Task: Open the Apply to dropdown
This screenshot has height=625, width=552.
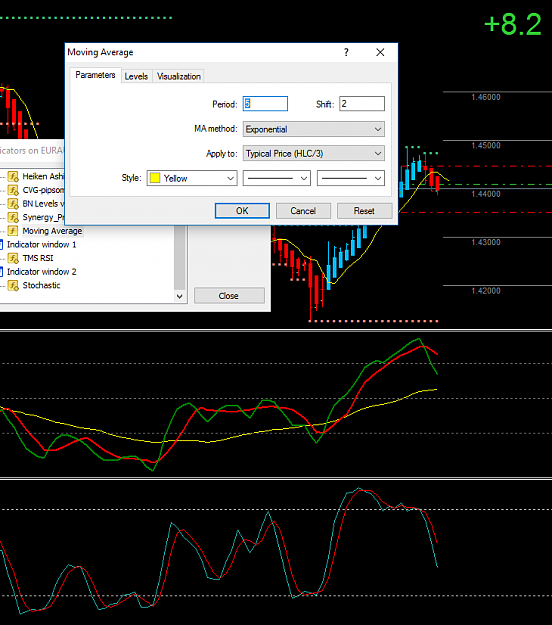Action: click(x=314, y=153)
